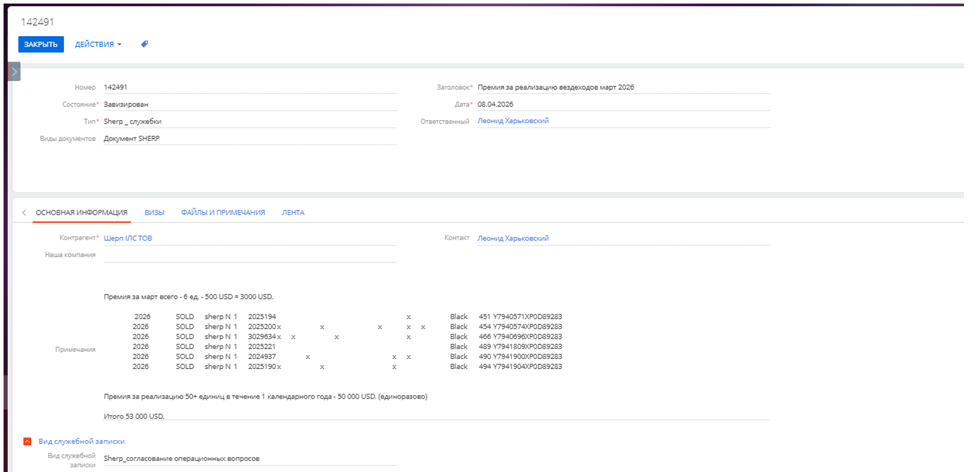
Task: Open the Файлы и примечания tab
Action: [223, 212]
